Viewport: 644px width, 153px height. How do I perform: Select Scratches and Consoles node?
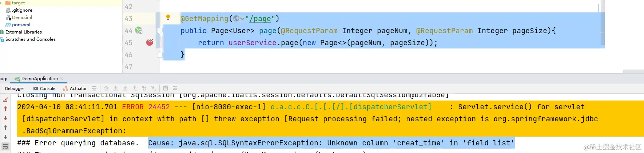click(x=31, y=39)
